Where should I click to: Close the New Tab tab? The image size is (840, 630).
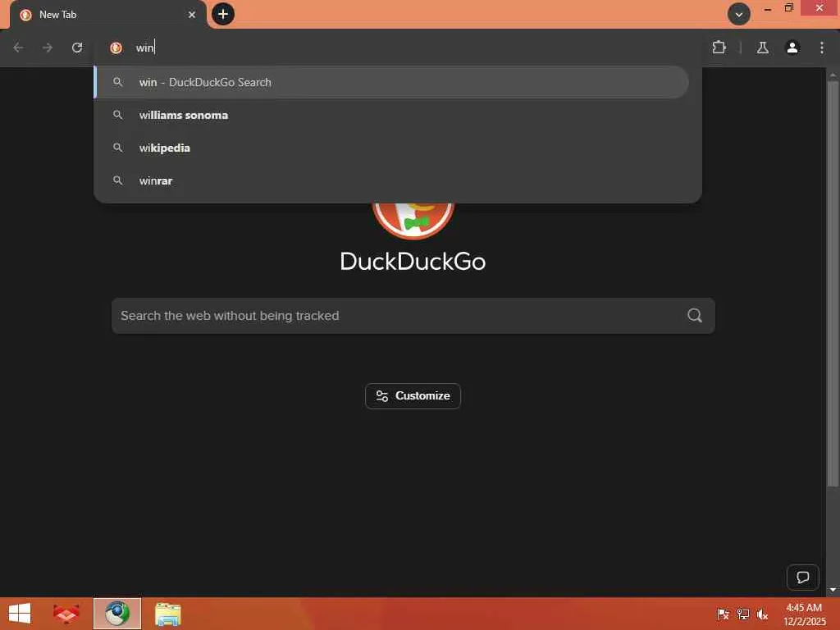tap(192, 15)
